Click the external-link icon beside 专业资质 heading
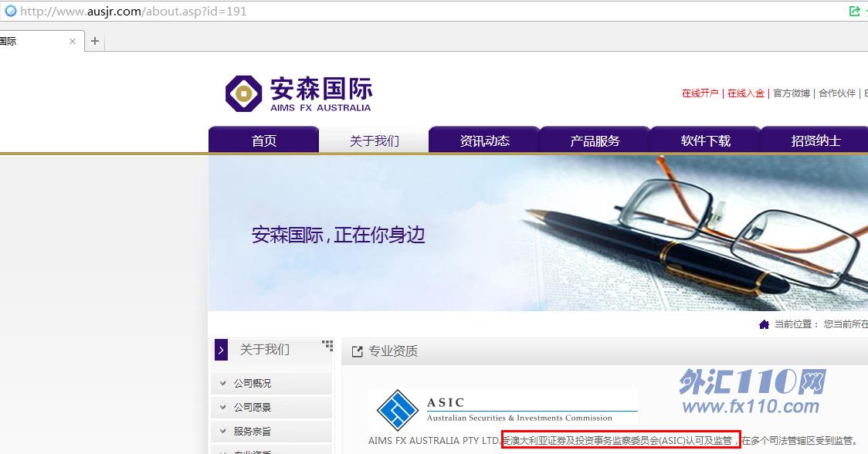Viewport: 868px width, 454px height. (357, 351)
